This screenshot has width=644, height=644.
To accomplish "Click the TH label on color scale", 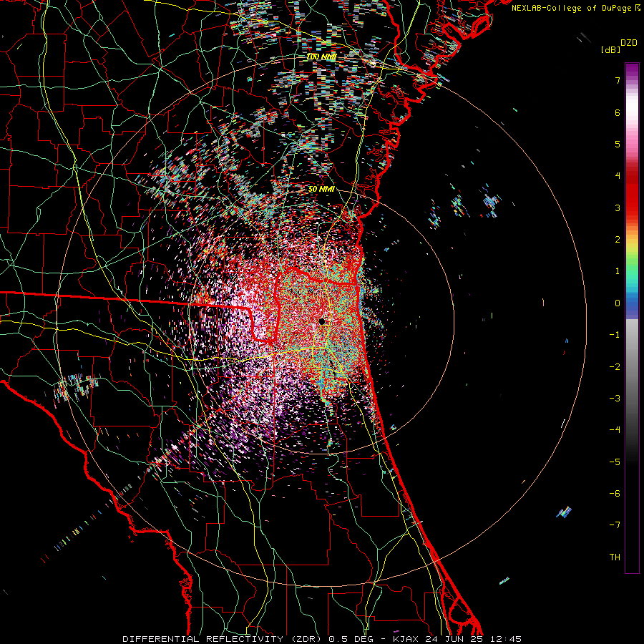I will pos(615,557).
